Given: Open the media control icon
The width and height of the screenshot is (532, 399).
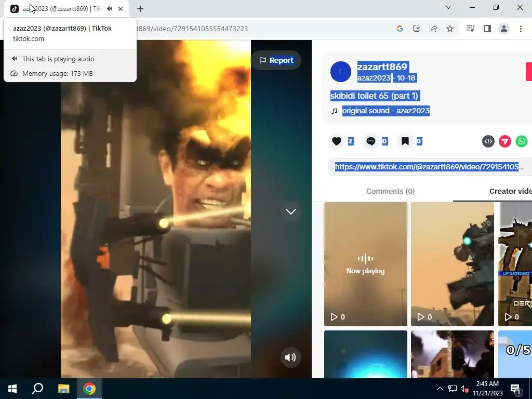Looking at the screenshot, I should pyautogui.click(x=470, y=29).
